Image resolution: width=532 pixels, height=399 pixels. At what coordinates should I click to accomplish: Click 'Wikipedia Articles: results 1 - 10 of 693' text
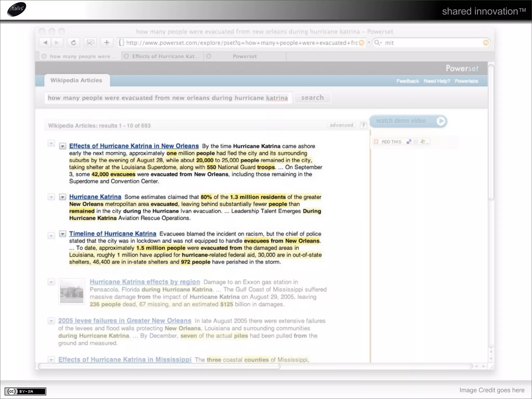[99, 126]
